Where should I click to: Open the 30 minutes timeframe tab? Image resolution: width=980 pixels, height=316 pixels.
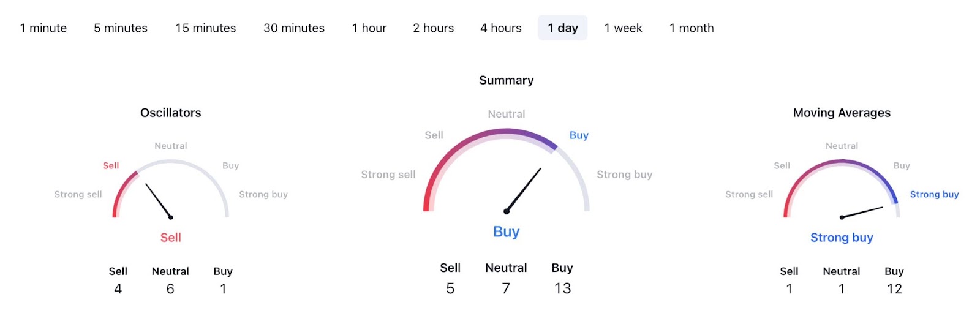pyautogui.click(x=294, y=28)
